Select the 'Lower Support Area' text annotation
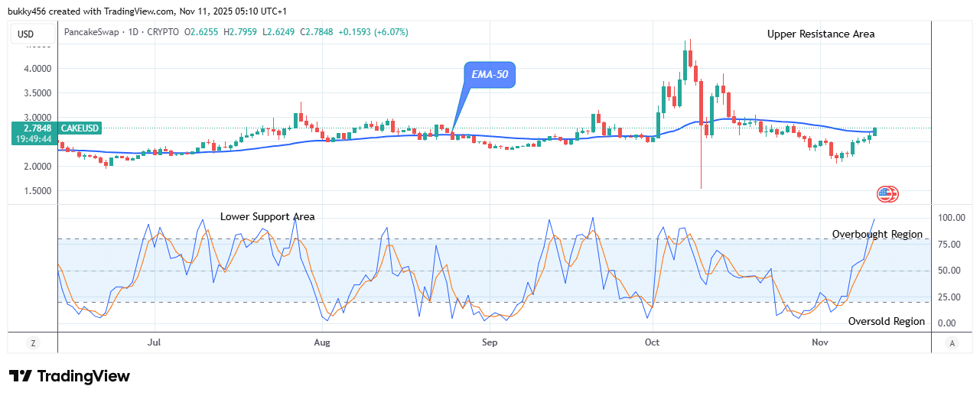Viewport: 980px width, 399px height. pos(267,216)
